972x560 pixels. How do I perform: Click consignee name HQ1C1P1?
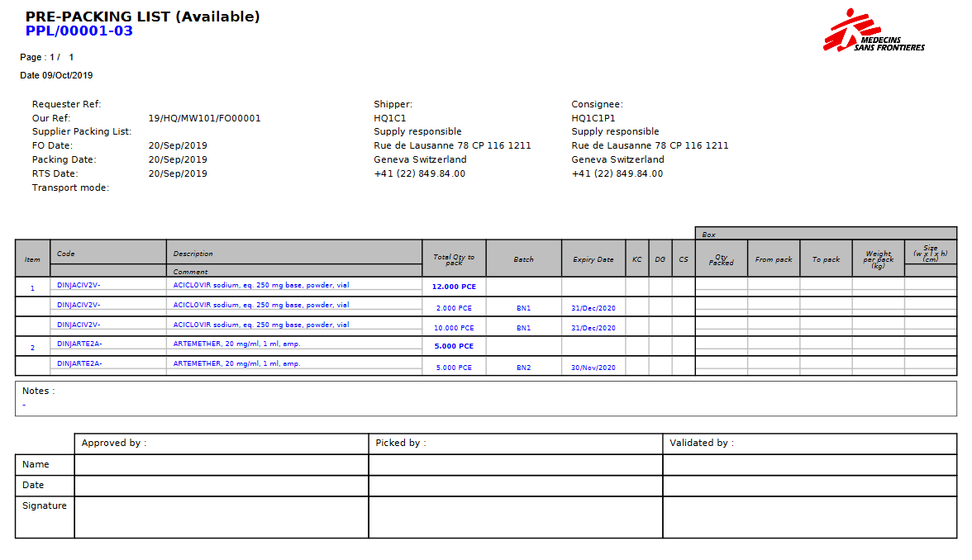(593, 118)
